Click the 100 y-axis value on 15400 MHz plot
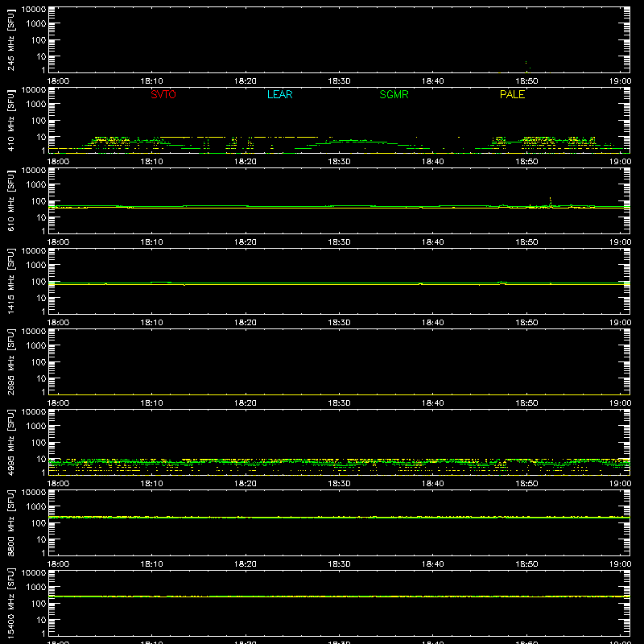 point(39,604)
